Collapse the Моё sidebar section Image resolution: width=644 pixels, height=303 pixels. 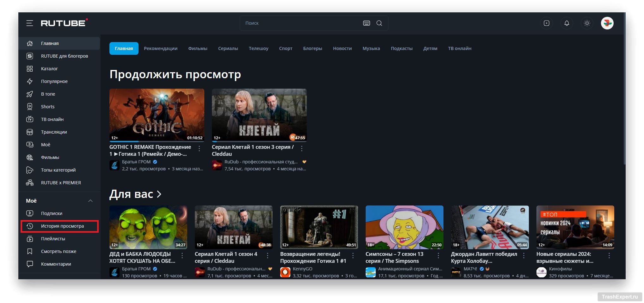pyautogui.click(x=90, y=201)
